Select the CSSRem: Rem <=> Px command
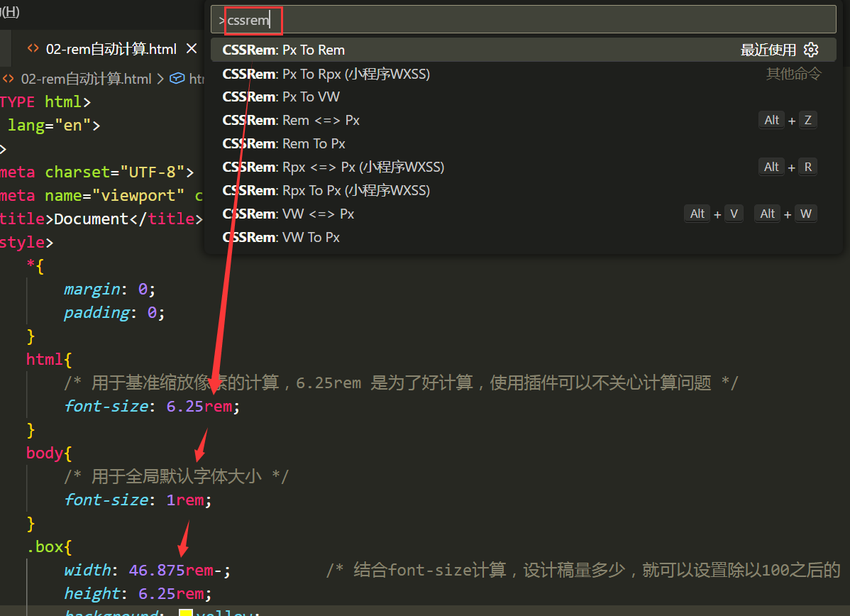Screen dimensions: 850x616 pos(291,120)
